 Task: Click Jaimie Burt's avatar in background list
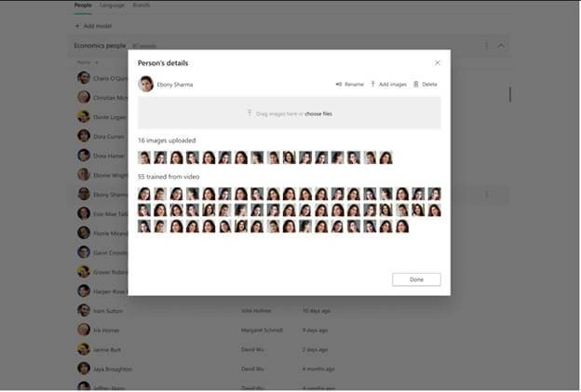point(84,348)
